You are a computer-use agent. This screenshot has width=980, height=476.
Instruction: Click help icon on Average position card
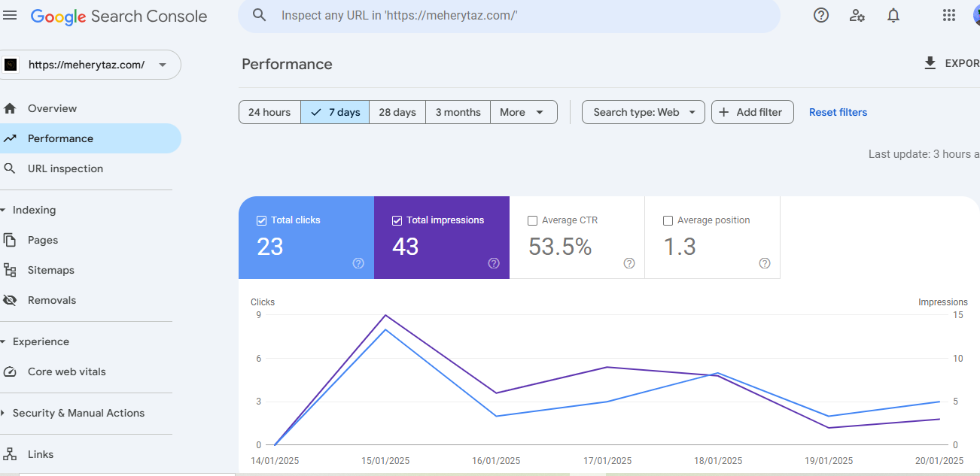[765, 263]
